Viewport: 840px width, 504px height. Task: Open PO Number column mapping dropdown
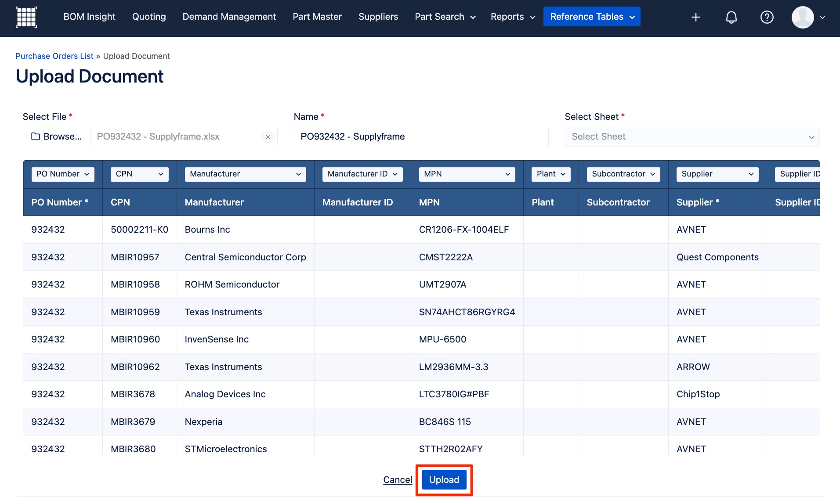[63, 174]
